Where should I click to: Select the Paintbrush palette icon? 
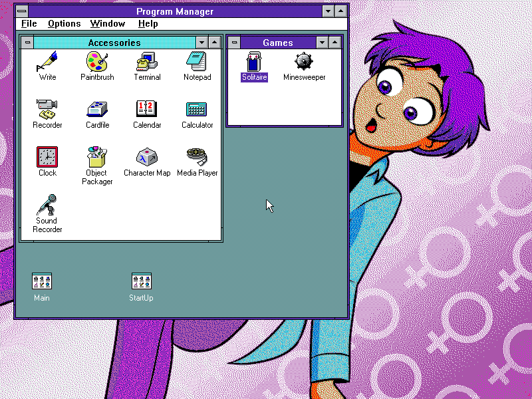click(97, 61)
